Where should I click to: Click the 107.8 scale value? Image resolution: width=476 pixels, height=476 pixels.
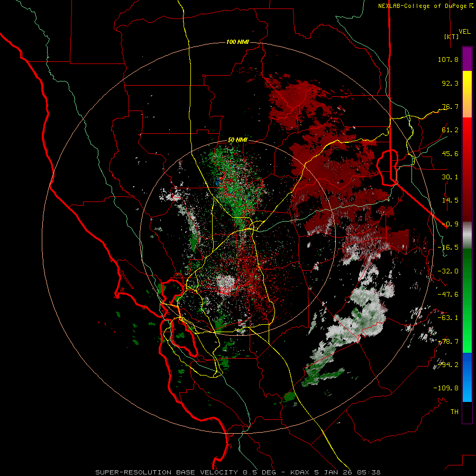tap(448, 59)
